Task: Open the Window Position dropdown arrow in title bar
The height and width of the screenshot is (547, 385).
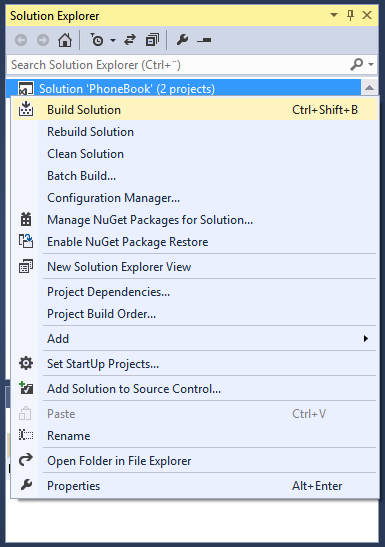Action: (334, 15)
